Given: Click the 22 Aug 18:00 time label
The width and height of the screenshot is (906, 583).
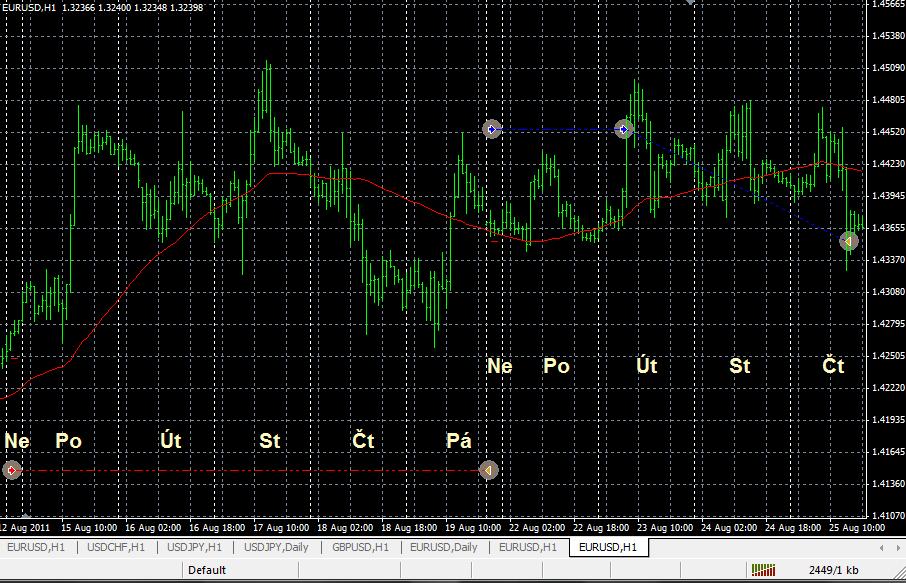Looking at the screenshot, I should 601,528.
